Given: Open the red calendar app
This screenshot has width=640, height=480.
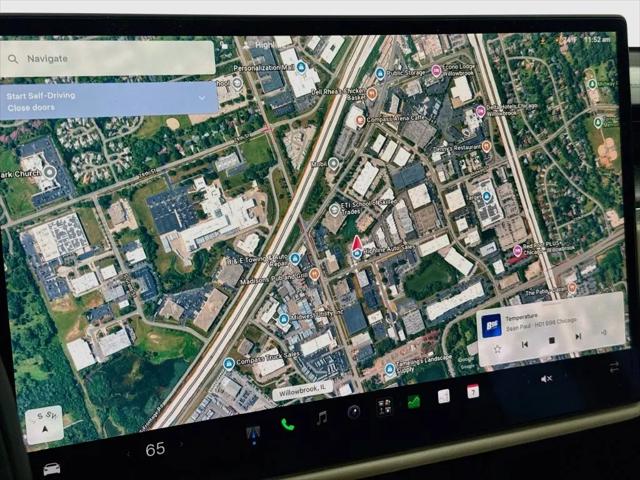Looking at the screenshot, I should pyautogui.click(x=473, y=391).
